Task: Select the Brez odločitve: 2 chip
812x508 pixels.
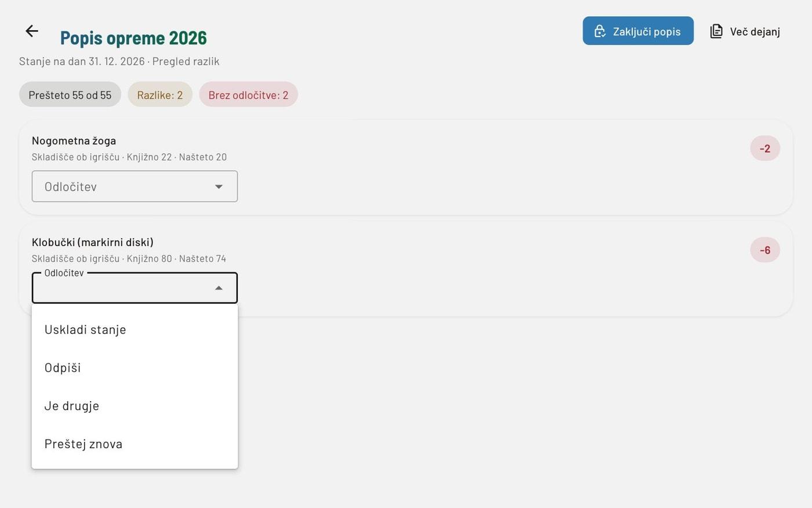Action: 248,95
